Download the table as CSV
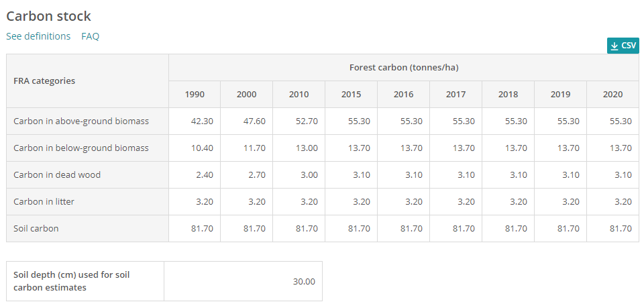This screenshot has height=308, width=644. (623, 46)
